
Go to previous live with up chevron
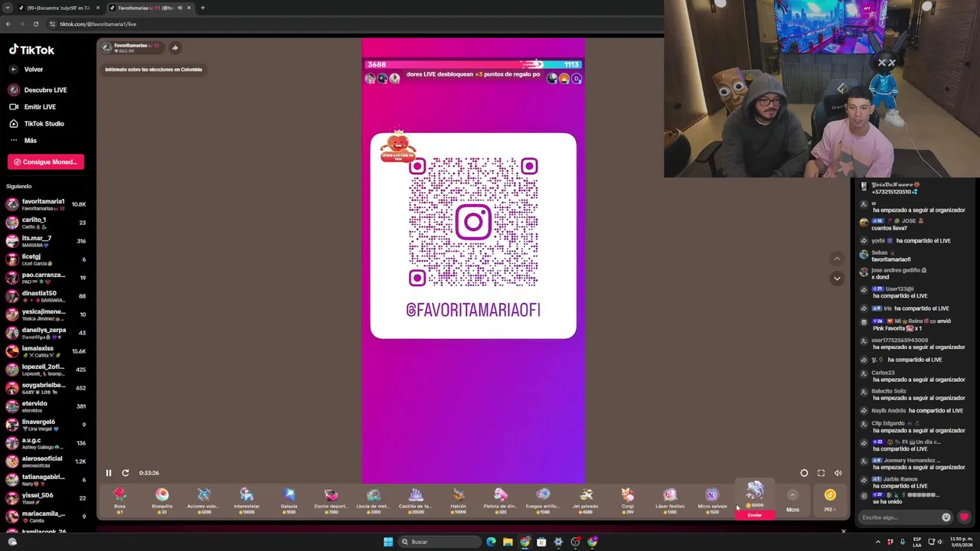point(837,259)
